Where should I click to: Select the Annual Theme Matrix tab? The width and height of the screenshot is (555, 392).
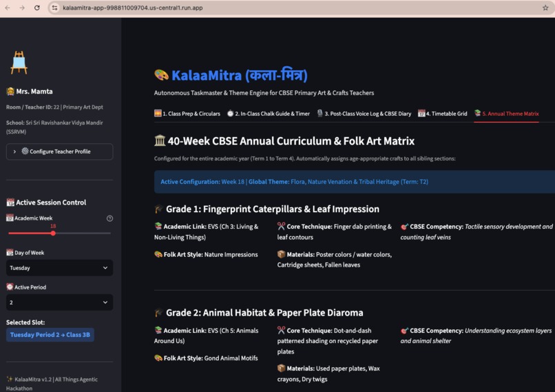pyautogui.click(x=507, y=113)
